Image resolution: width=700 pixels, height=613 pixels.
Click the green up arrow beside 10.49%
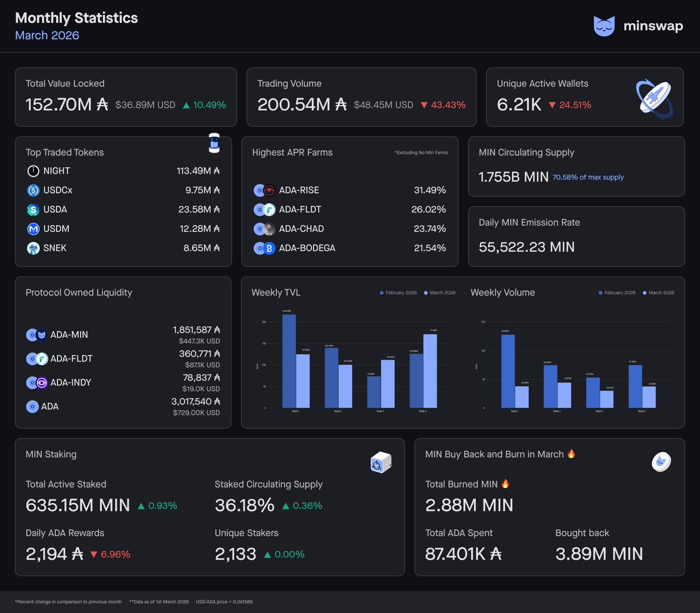(x=186, y=106)
